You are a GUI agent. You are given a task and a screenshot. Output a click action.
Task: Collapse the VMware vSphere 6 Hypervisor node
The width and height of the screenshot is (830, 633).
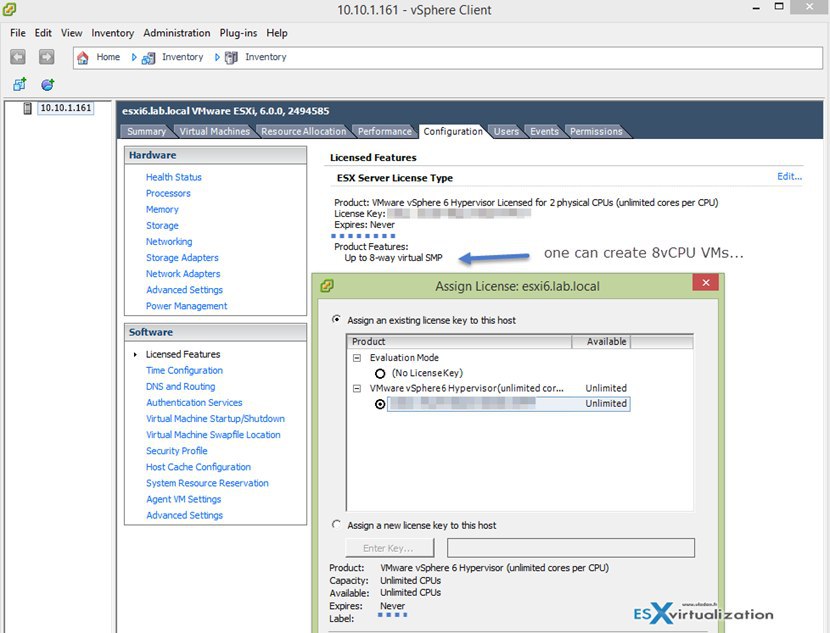click(x=357, y=388)
